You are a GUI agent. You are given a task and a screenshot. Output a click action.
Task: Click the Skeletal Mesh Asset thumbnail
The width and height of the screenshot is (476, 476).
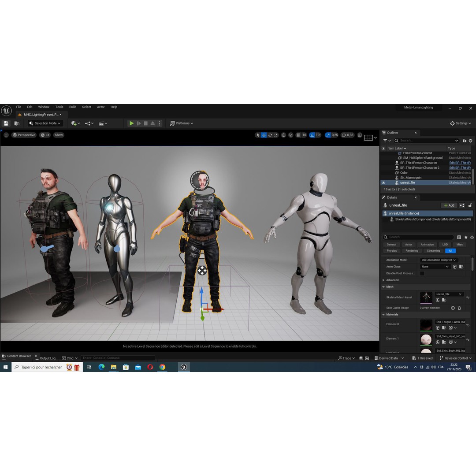click(x=426, y=297)
